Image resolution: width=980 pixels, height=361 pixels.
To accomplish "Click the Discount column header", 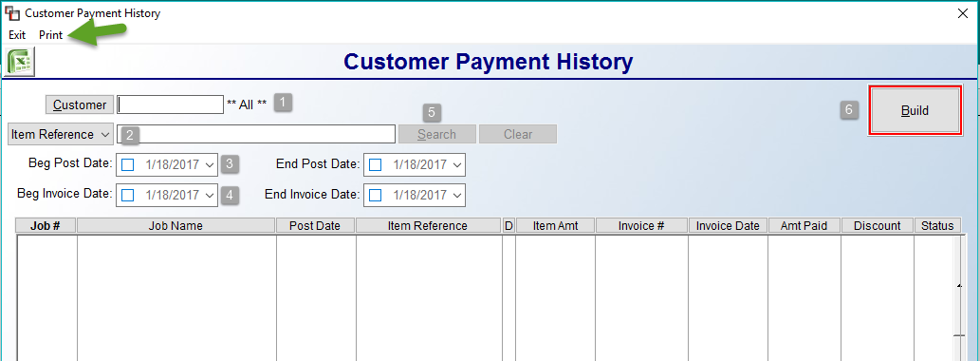I will coord(878,226).
